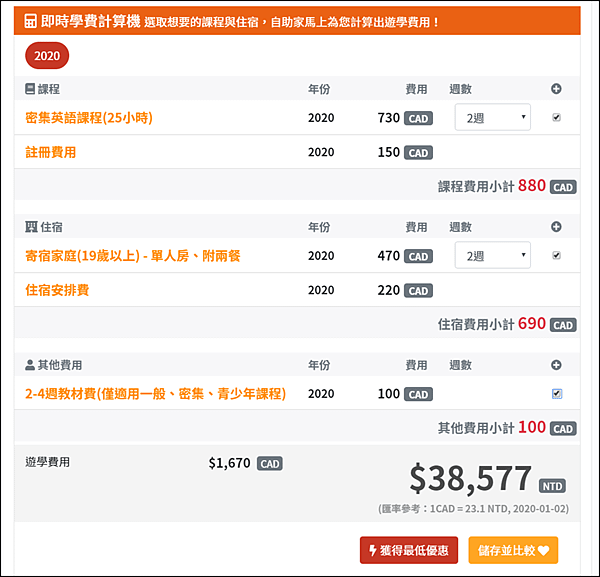The height and width of the screenshot is (577, 600).
Task: Open the 週數 dropdown for 密集英語課程
Action: [x=492, y=117]
